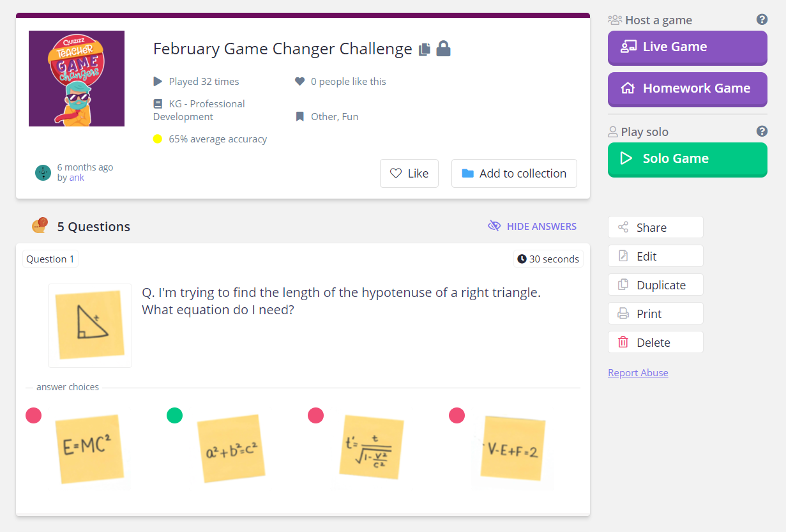786x532 pixels.
Task: Click the yellow average accuracy dot
Action: 158,139
